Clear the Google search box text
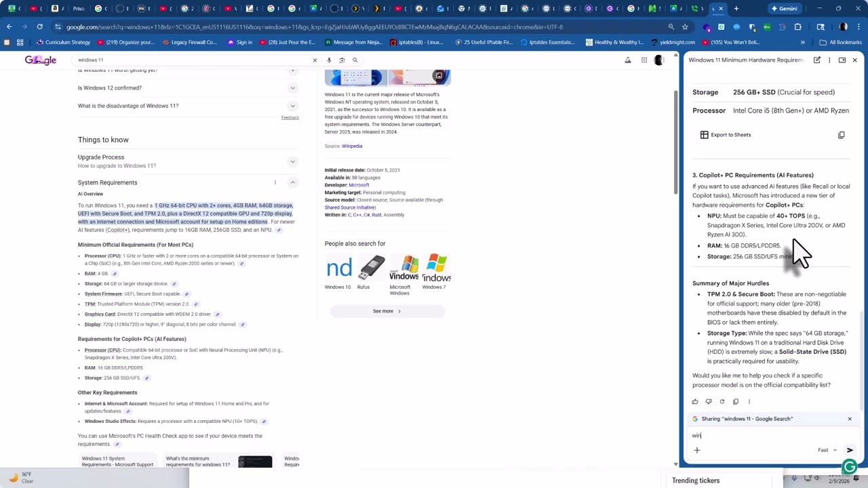868x488 pixels. pos(315,60)
